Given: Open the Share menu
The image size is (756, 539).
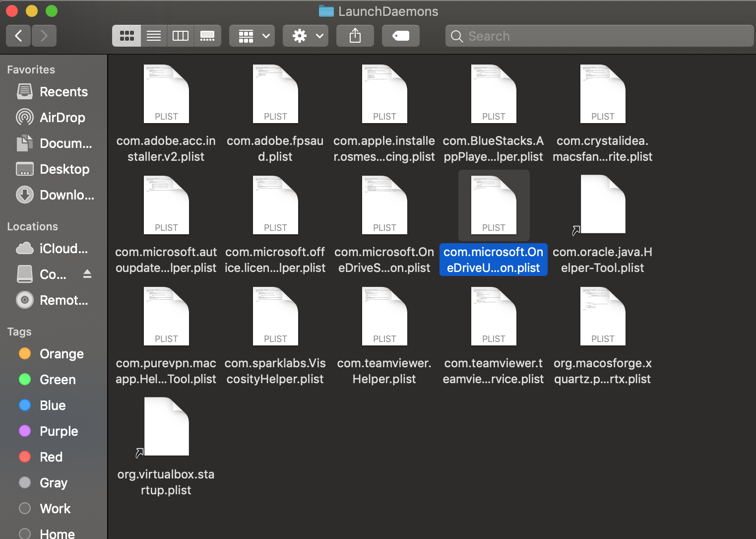Looking at the screenshot, I should tap(355, 35).
